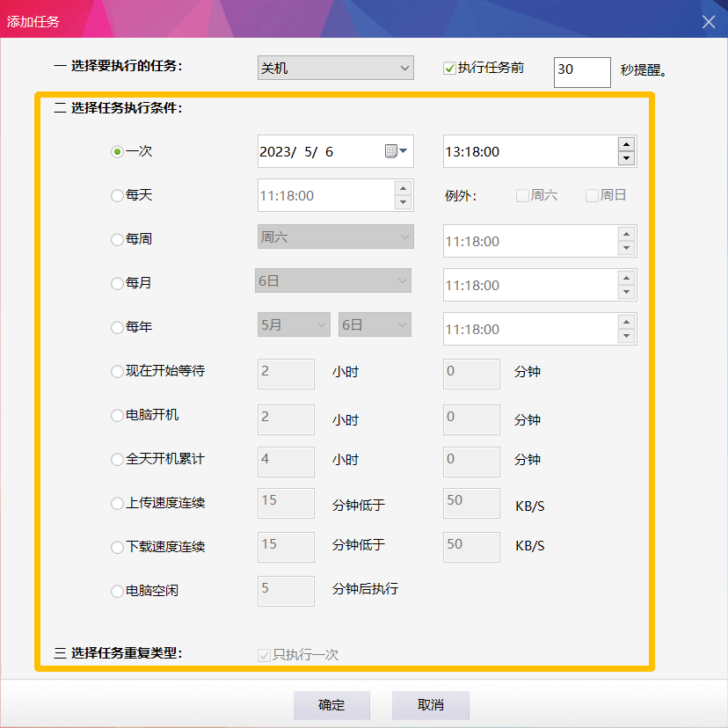Viewport: 728px width, 728px height.
Task: Select the 下载速度连续 radio button
Action: (117, 547)
